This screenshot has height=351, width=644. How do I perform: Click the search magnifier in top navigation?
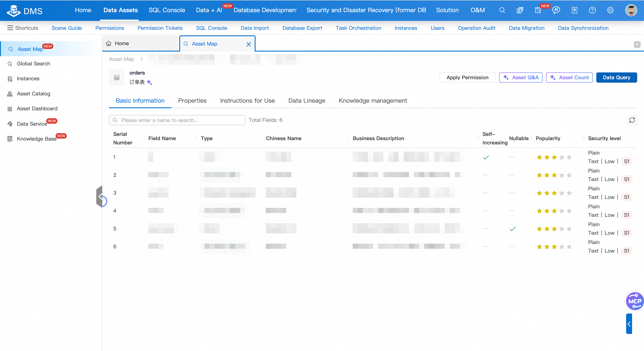502,10
